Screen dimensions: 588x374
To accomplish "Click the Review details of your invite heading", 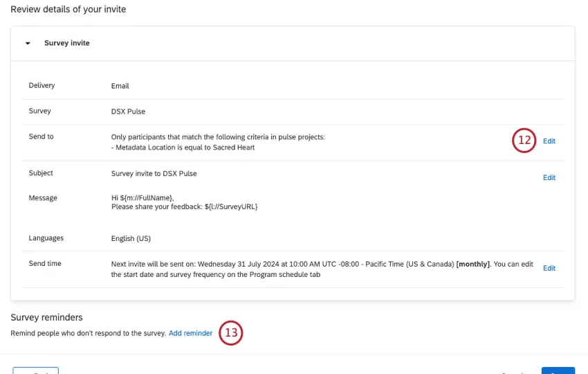I will pyautogui.click(x=68, y=10).
